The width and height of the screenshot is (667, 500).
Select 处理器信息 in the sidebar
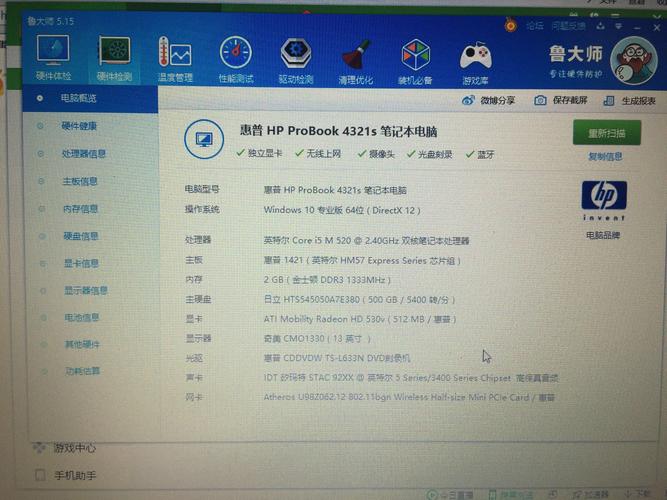[84, 154]
